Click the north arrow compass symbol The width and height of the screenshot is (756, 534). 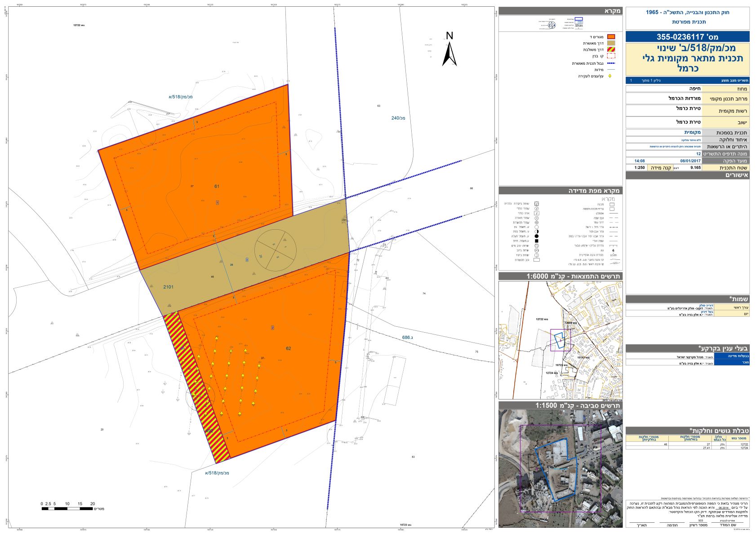coord(449,50)
